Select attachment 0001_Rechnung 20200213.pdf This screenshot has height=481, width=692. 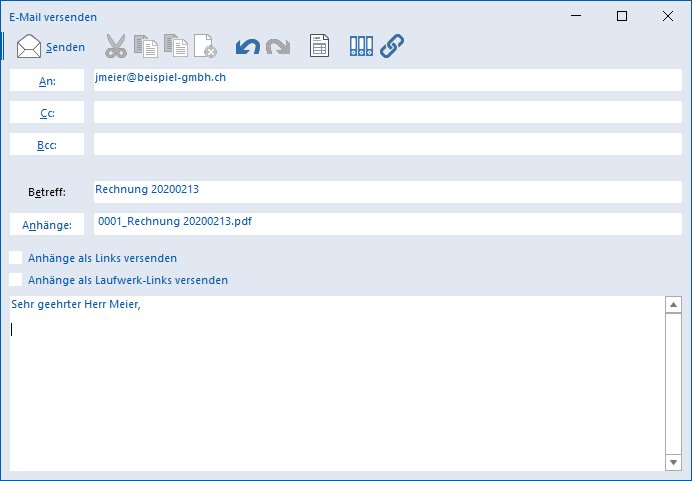click(x=175, y=221)
